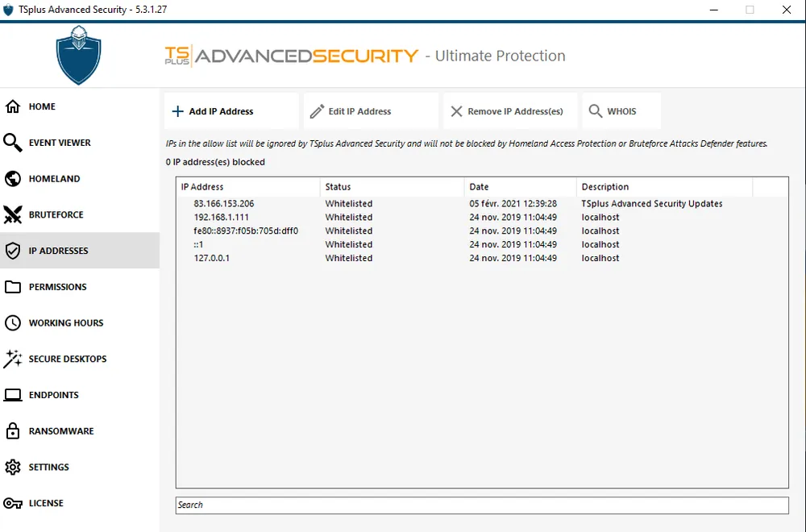This screenshot has width=806, height=532.
Task: Select IP 127.0.0.1
Action: tap(212, 258)
